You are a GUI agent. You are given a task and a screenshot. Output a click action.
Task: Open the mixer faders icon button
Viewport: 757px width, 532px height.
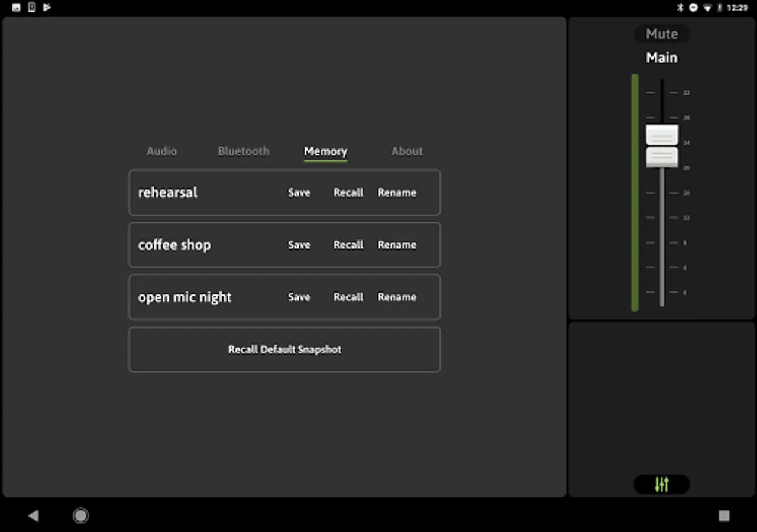661,485
